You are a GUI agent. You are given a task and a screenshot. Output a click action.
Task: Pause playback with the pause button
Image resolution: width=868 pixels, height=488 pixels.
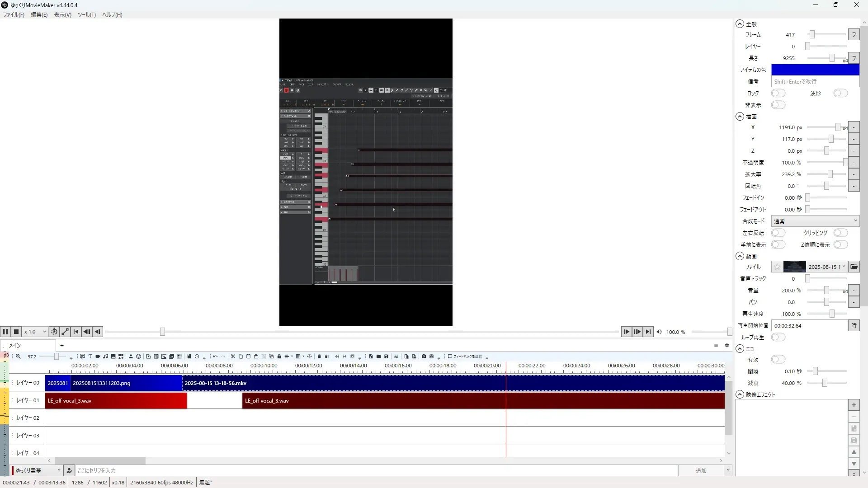coord(5,332)
